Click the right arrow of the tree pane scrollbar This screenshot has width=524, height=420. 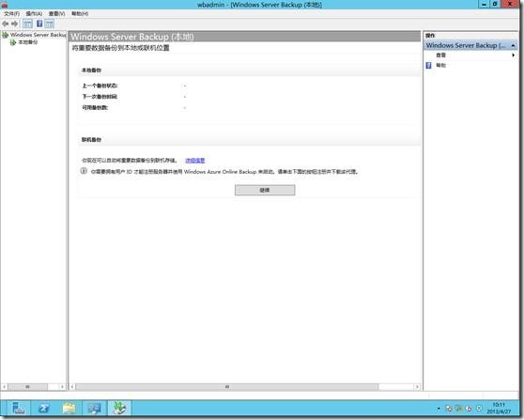(63, 387)
